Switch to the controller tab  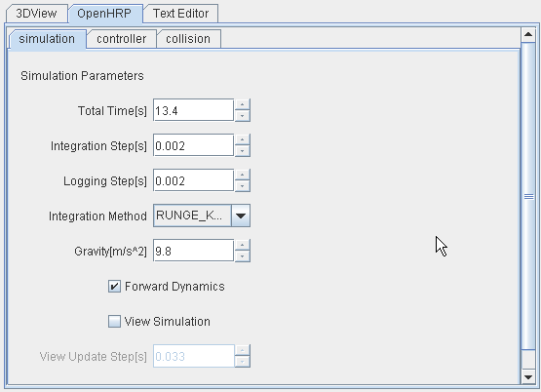coord(122,39)
